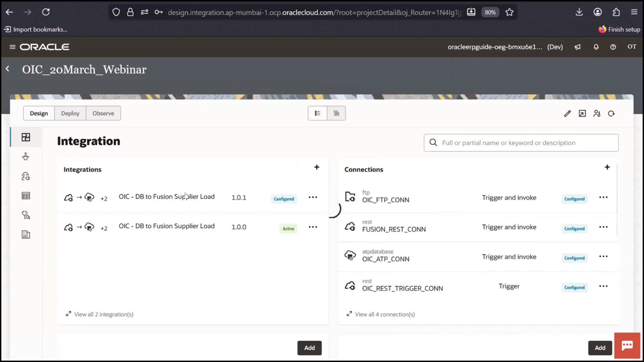Open browser downloads icon
The width and height of the screenshot is (644, 362).
pyautogui.click(x=579, y=12)
